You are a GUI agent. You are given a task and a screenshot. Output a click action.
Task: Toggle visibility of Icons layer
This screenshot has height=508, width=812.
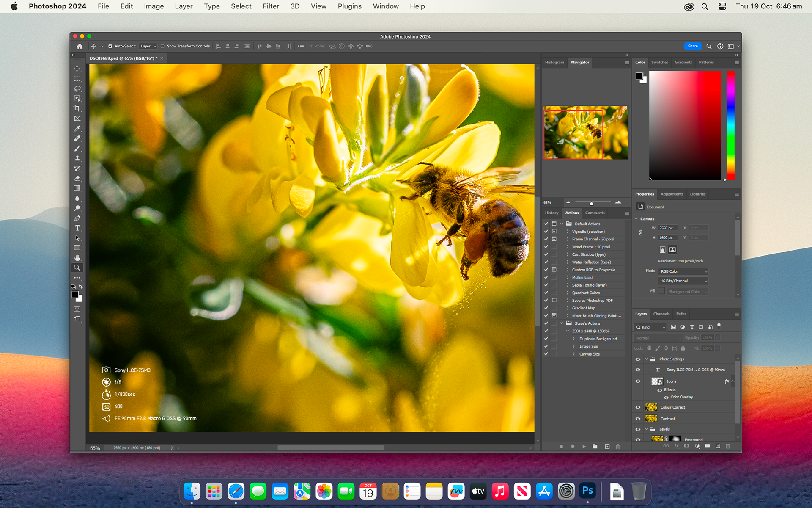pyautogui.click(x=638, y=381)
